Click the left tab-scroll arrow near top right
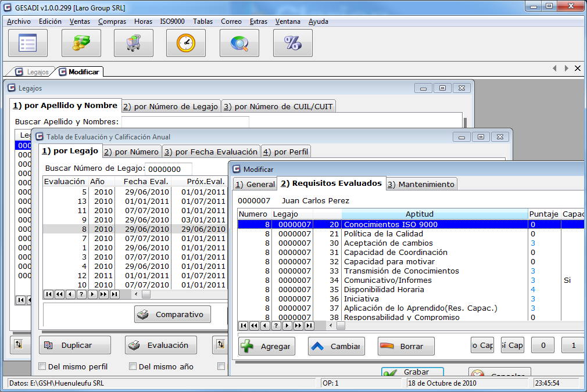This screenshot has width=587, height=392. [554, 68]
